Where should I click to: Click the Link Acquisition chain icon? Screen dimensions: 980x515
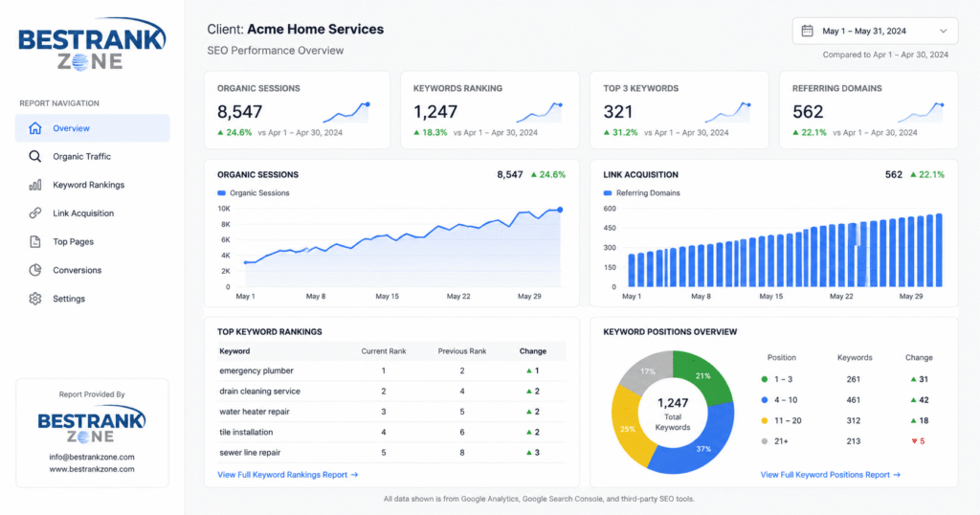click(x=35, y=213)
